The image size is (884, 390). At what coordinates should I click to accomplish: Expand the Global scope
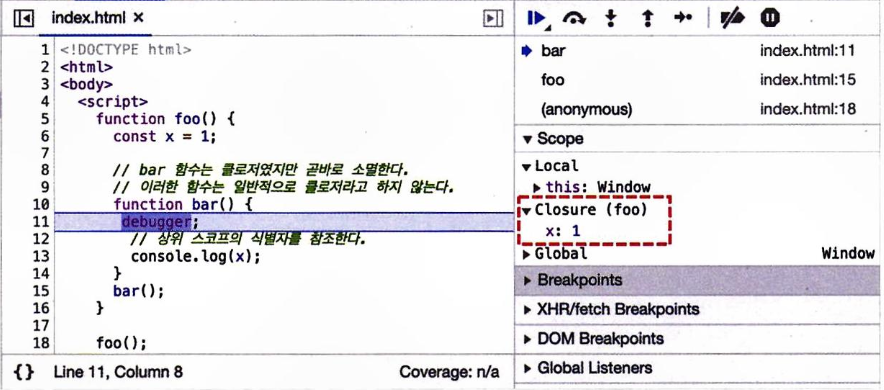point(526,254)
